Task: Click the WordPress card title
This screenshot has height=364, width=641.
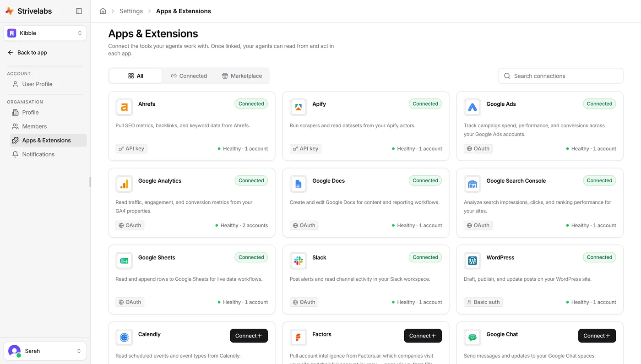Action: pyautogui.click(x=500, y=258)
